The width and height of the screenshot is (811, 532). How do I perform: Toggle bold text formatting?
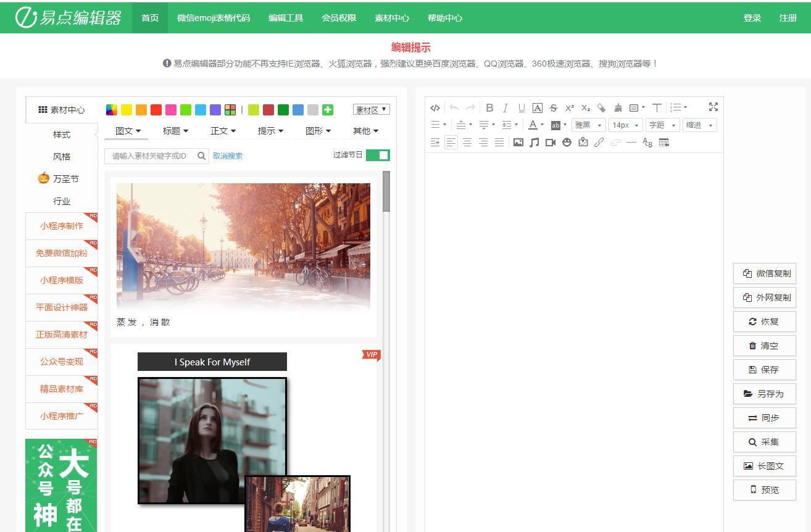pos(489,107)
